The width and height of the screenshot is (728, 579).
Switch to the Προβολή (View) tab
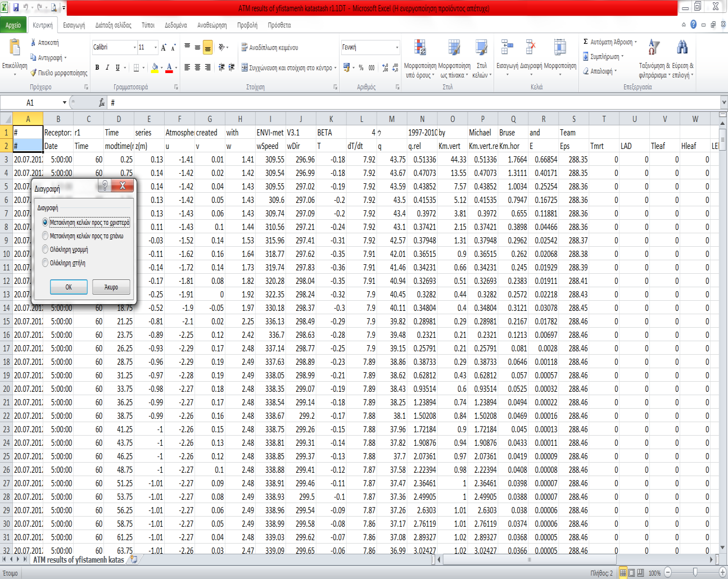(247, 25)
